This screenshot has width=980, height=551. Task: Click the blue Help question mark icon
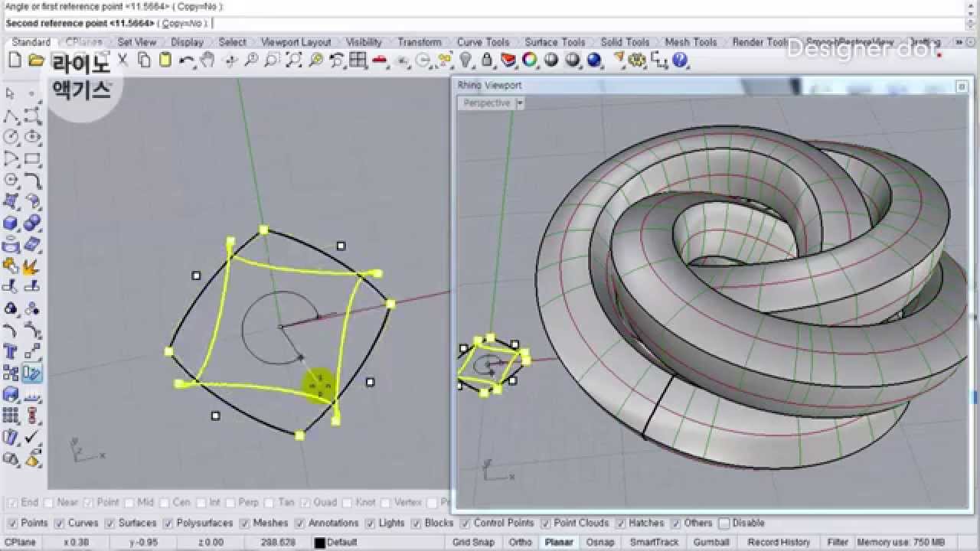[x=679, y=60]
